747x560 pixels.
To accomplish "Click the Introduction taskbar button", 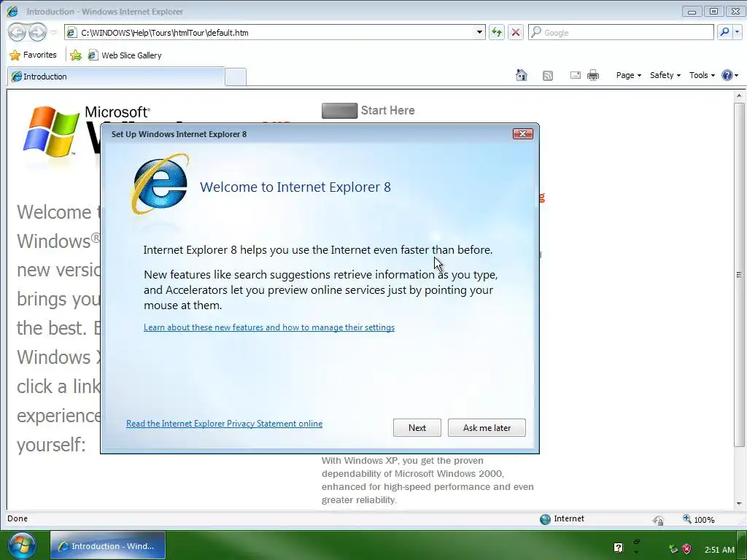I will coord(108,545).
